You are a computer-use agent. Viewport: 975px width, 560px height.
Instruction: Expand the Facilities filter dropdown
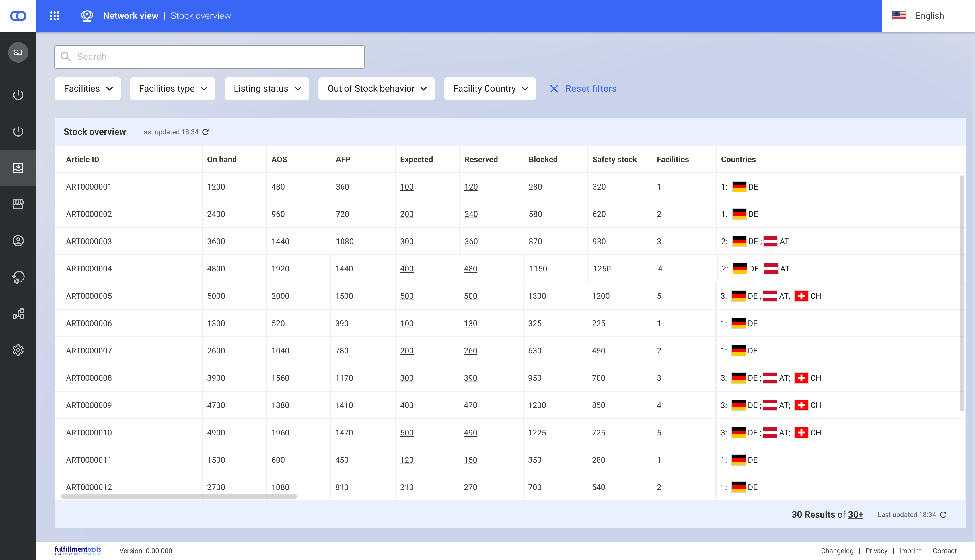[x=88, y=89]
